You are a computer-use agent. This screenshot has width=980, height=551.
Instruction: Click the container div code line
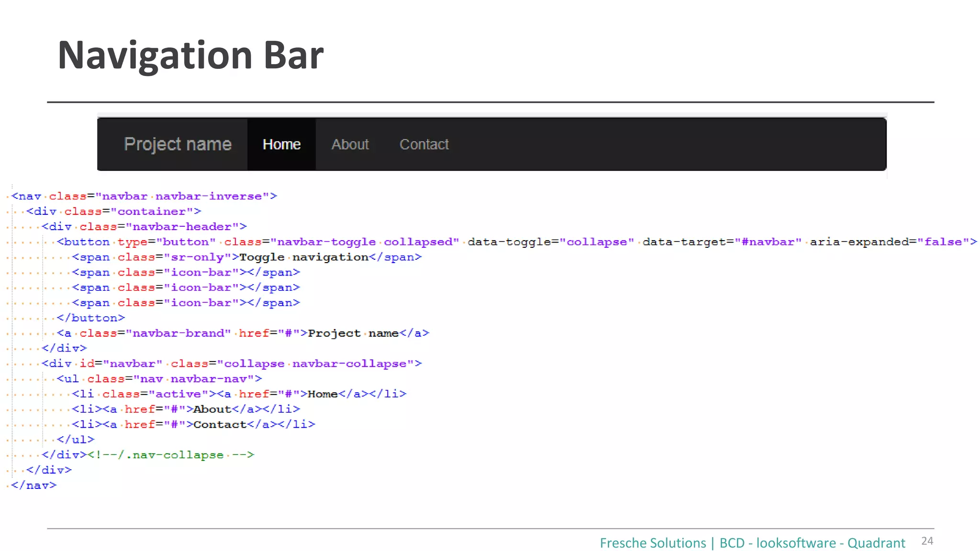(x=113, y=211)
